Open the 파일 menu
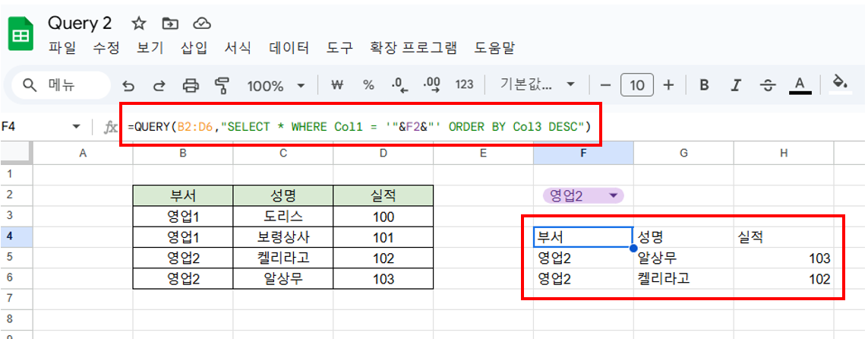 [62, 48]
